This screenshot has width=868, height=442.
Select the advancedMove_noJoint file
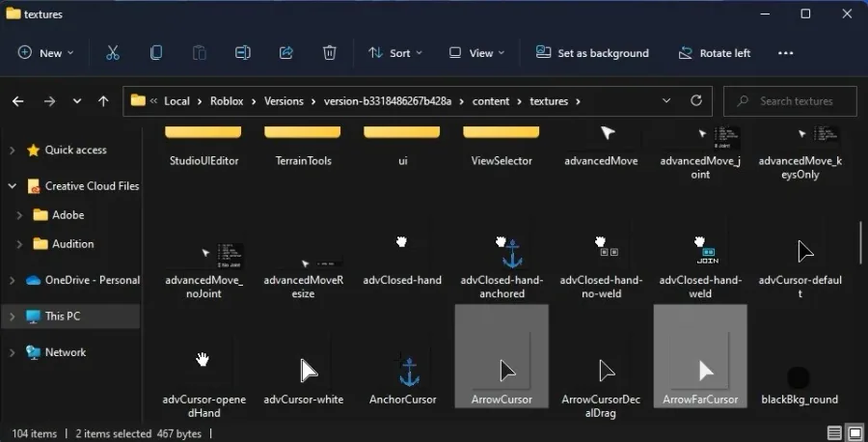pos(203,270)
